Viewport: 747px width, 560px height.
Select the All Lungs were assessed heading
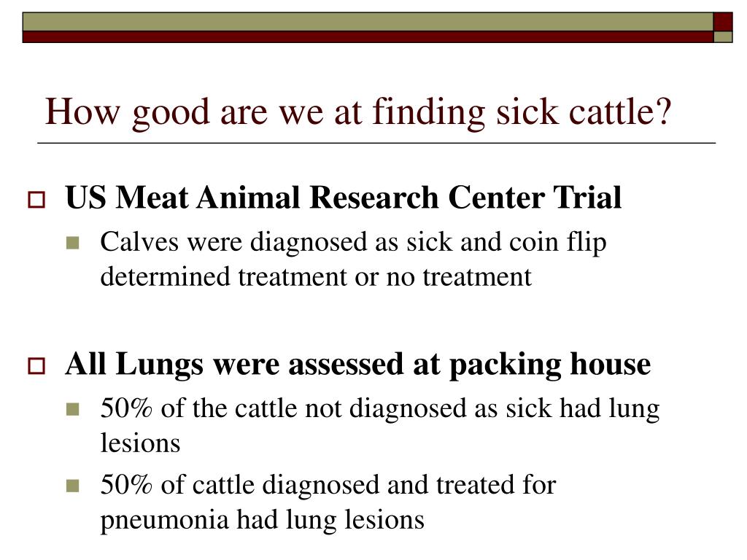tap(357, 365)
